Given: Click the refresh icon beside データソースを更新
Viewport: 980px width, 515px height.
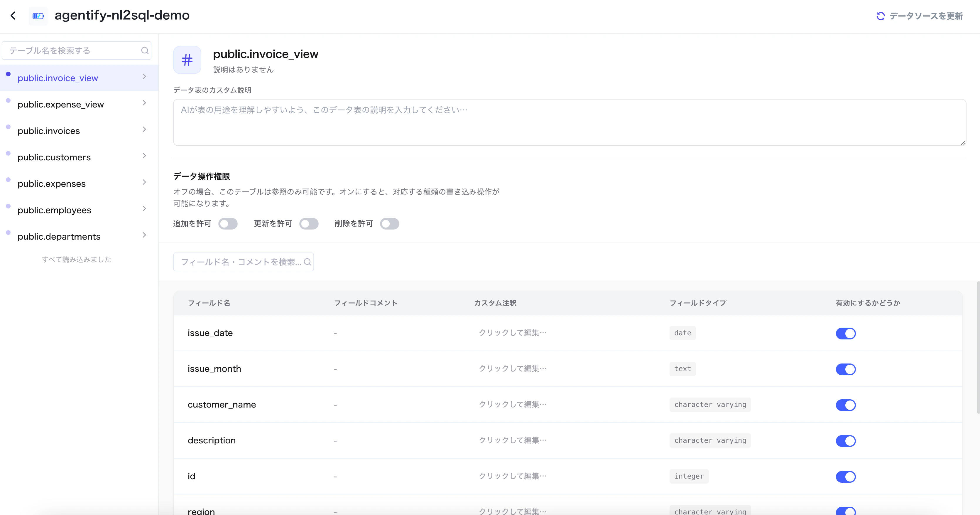Looking at the screenshot, I should pos(881,16).
